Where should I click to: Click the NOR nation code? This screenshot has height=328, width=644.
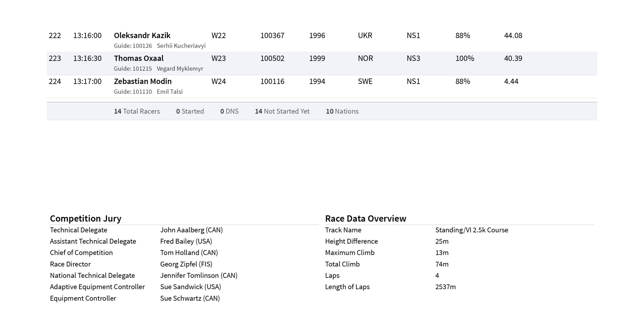click(x=365, y=58)
